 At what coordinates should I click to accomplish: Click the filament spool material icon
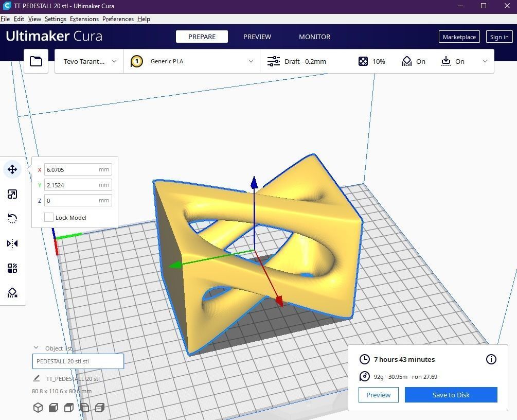(364, 376)
